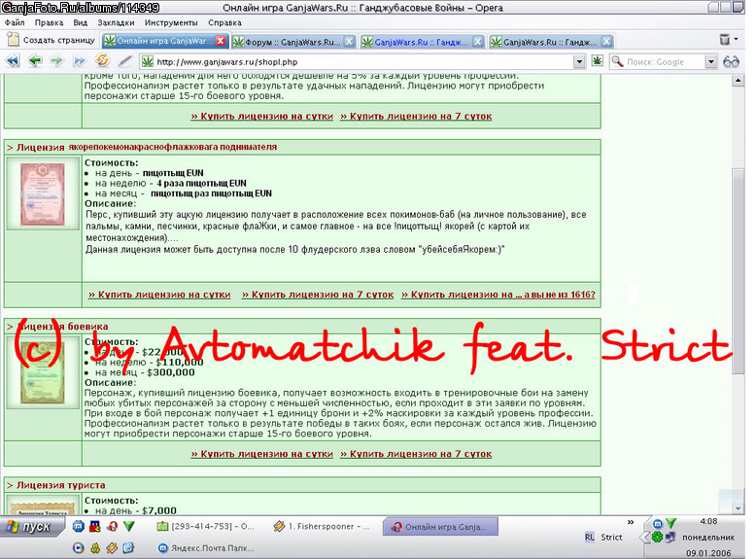The image size is (756, 559).
Task: Close the last 'GanjaWars.Ru :: Гандж' tab
Action: point(607,42)
